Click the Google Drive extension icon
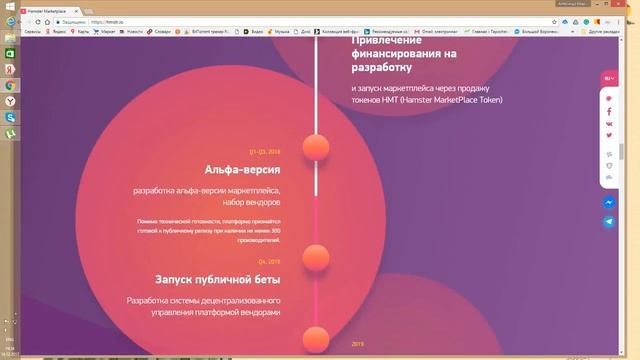Image resolution: width=640 pixels, height=360 pixels. (x=576, y=22)
